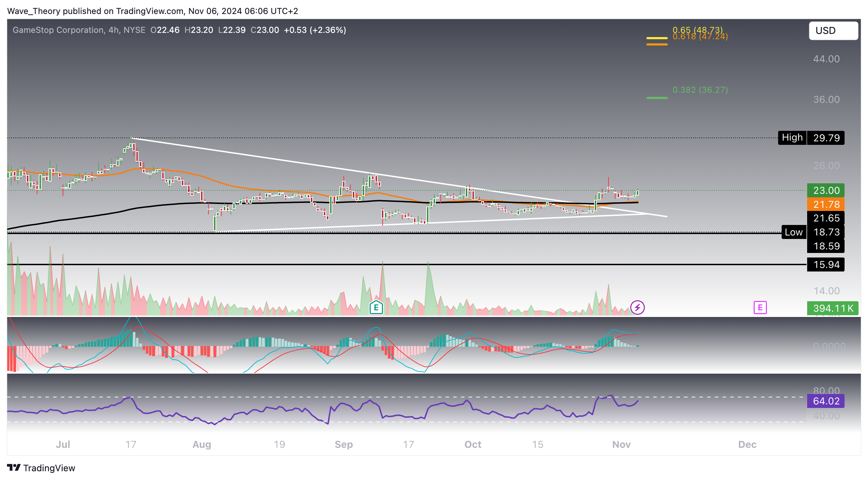Click the High 29.79 price label

(811, 138)
